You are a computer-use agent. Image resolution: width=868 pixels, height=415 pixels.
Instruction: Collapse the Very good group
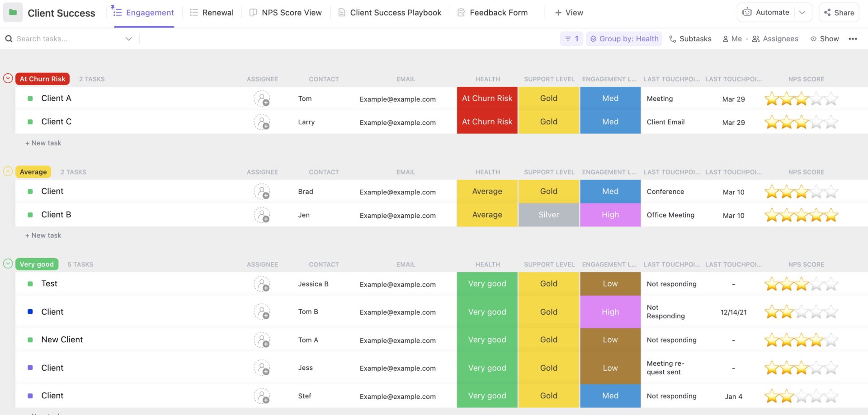[8, 264]
